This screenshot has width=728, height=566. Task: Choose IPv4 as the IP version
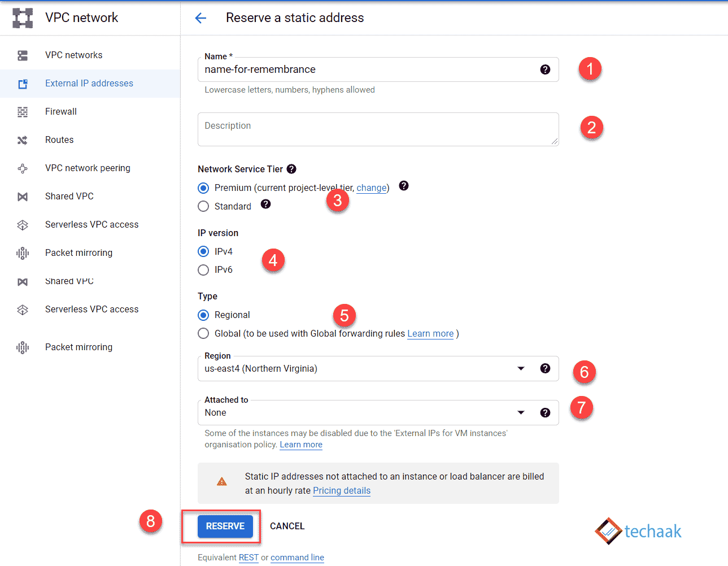click(x=203, y=251)
